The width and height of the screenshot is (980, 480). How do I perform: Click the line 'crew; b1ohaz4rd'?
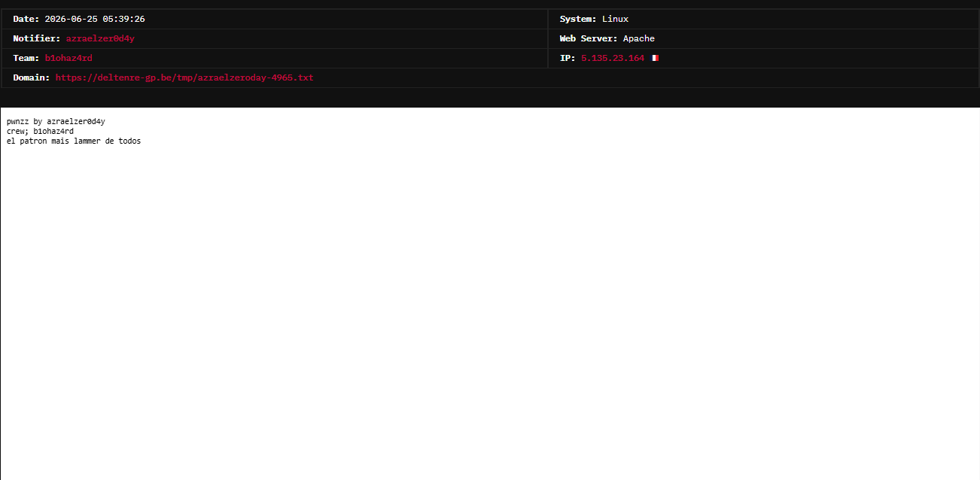point(40,131)
